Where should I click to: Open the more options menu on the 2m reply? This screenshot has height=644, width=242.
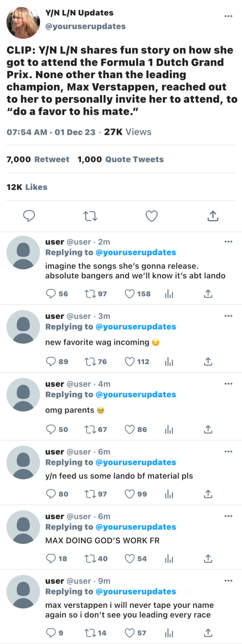(228, 241)
